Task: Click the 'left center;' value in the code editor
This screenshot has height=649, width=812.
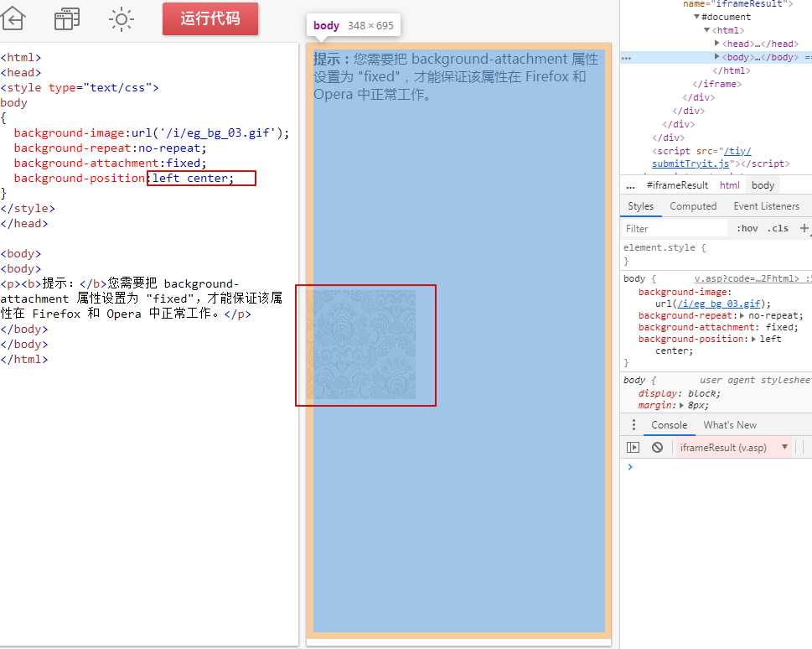Action: pos(193,179)
